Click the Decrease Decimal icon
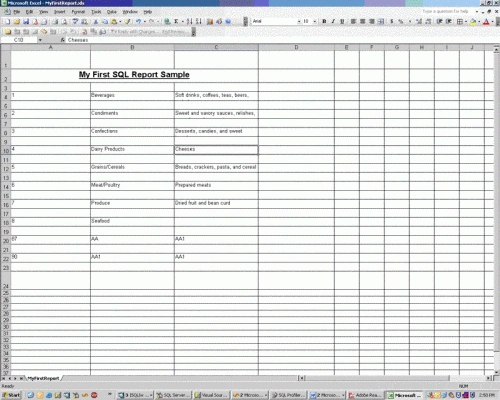Viewport: 500px width, 400px height. 428,22
